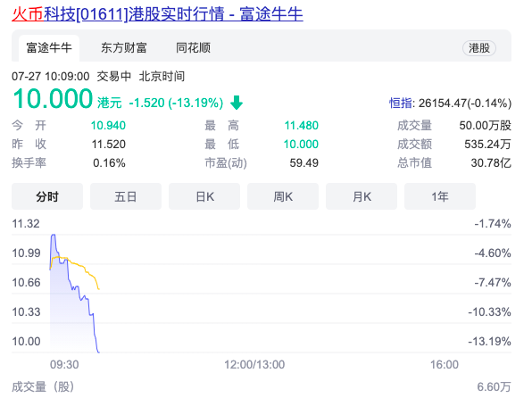Screen dimensions: 532x398
Task: Click the 成交量 value 50.00万股
Action: [486, 126]
